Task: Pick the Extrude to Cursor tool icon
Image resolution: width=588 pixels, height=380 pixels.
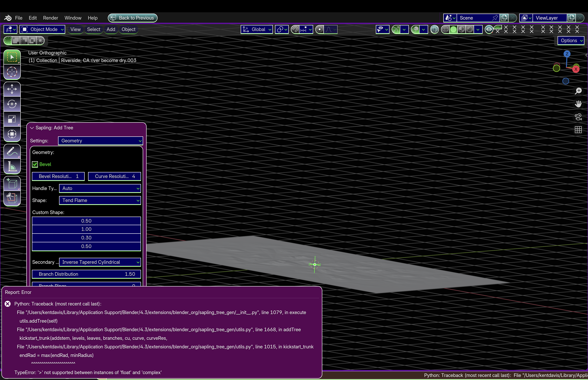Action: [x=12, y=198]
